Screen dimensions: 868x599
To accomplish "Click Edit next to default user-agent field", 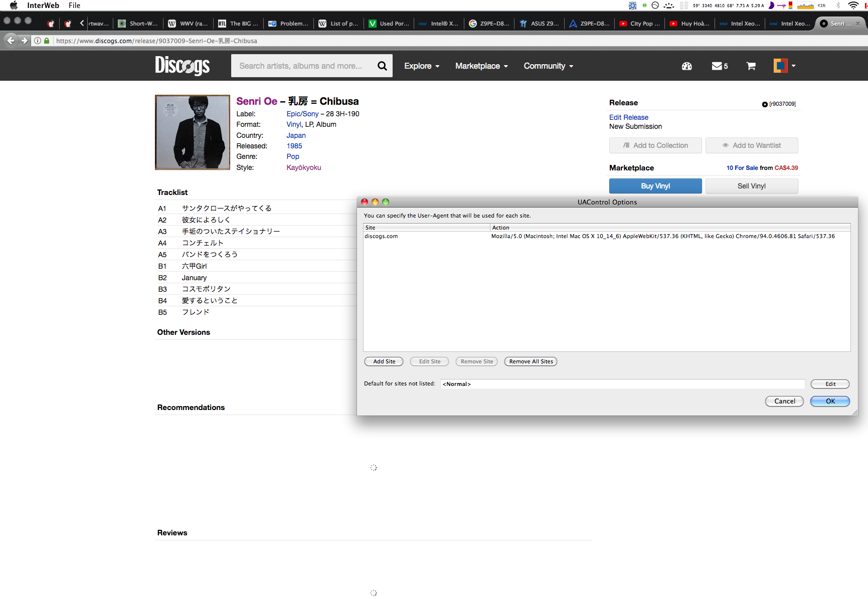I will pyautogui.click(x=830, y=384).
